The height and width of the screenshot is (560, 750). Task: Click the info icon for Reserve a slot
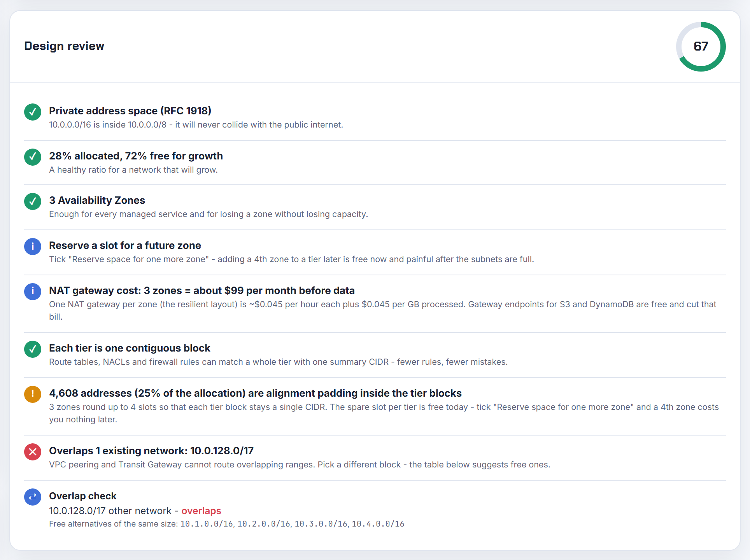pyautogui.click(x=33, y=247)
